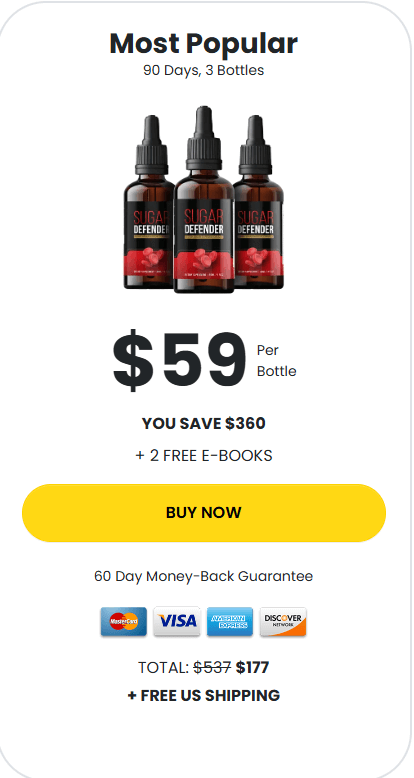Click the Discover Network card icon
Screen dimensions: 414x778
(283, 621)
